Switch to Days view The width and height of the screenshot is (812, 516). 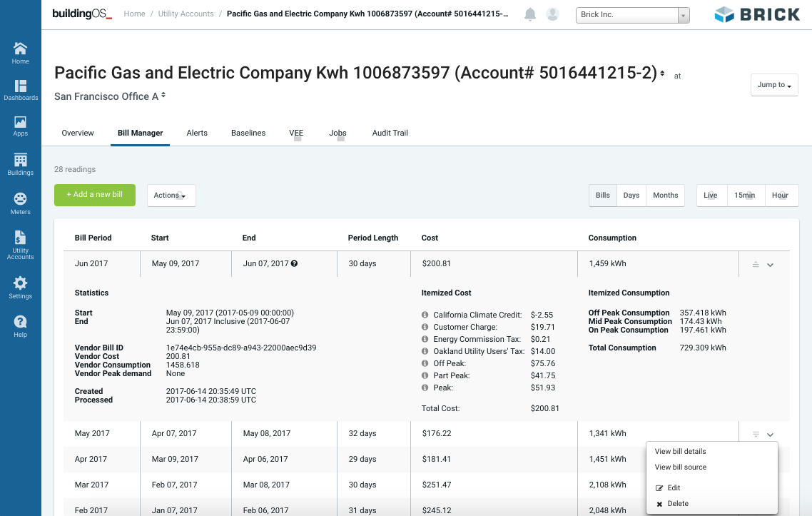point(631,196)
